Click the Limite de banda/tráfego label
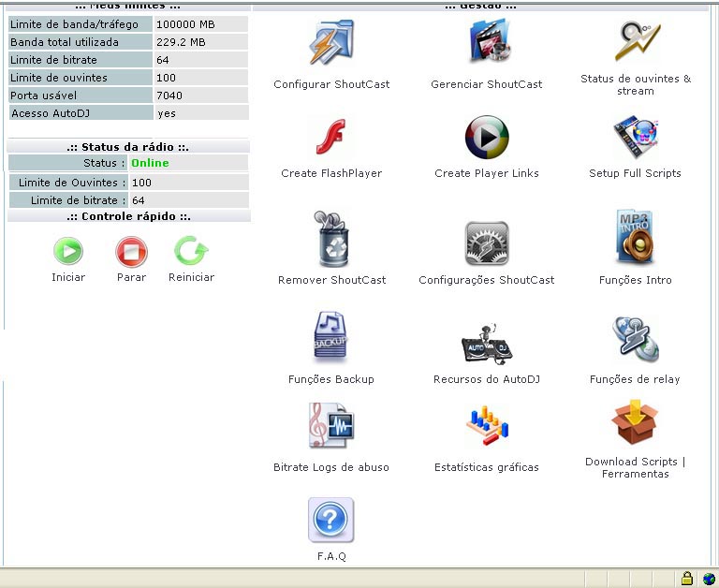This screenshot has width=719, height=588. (x=74, y=24)
